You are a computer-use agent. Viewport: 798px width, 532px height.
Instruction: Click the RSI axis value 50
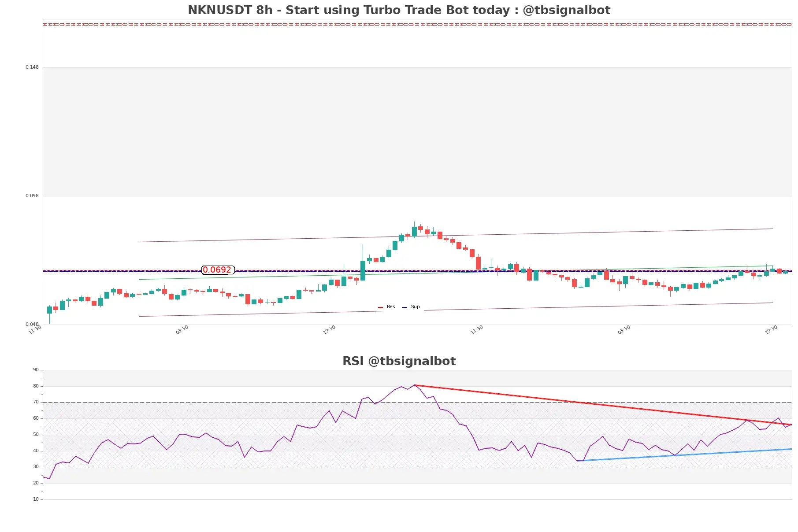tap(36, 435)
